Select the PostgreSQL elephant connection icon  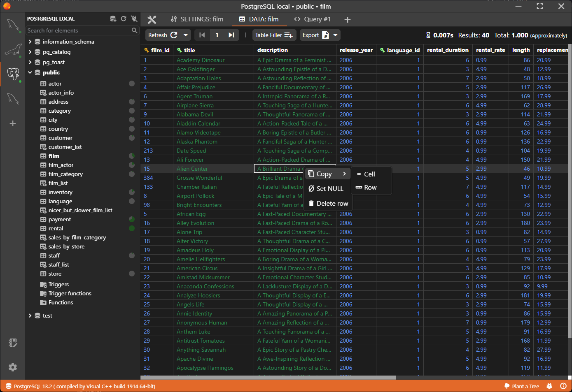(13, 74)
